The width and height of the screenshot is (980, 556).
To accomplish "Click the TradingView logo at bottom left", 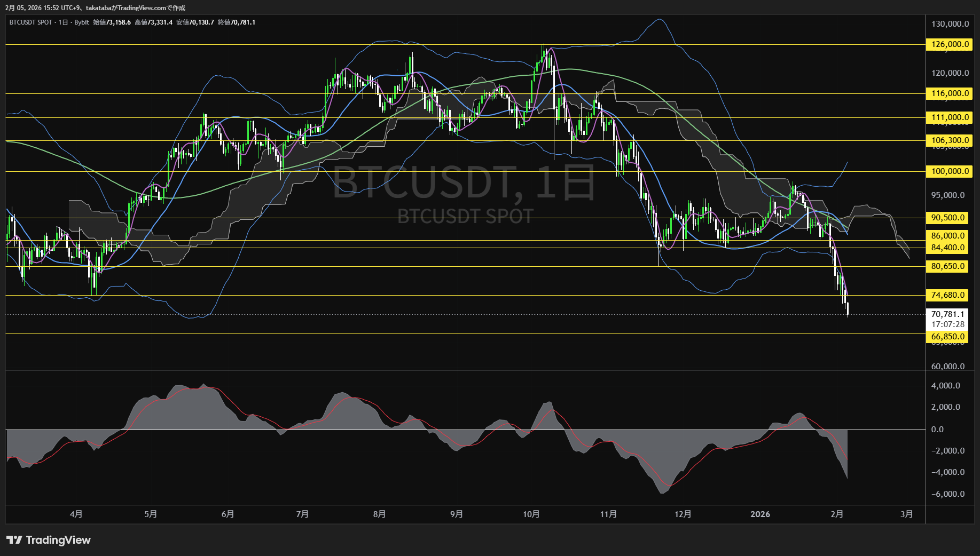I will [x=48, y=540].
